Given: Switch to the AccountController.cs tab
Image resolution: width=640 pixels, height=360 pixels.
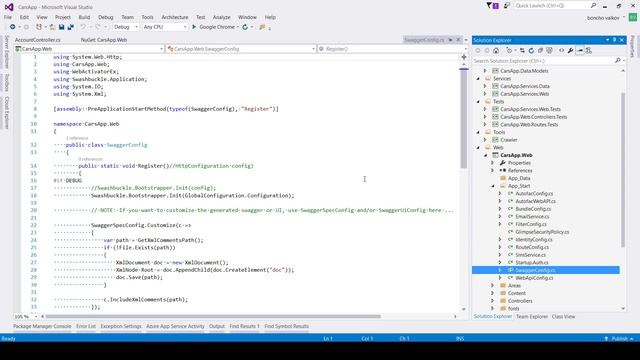Looking at the screenshot, I should coord(38,40).
